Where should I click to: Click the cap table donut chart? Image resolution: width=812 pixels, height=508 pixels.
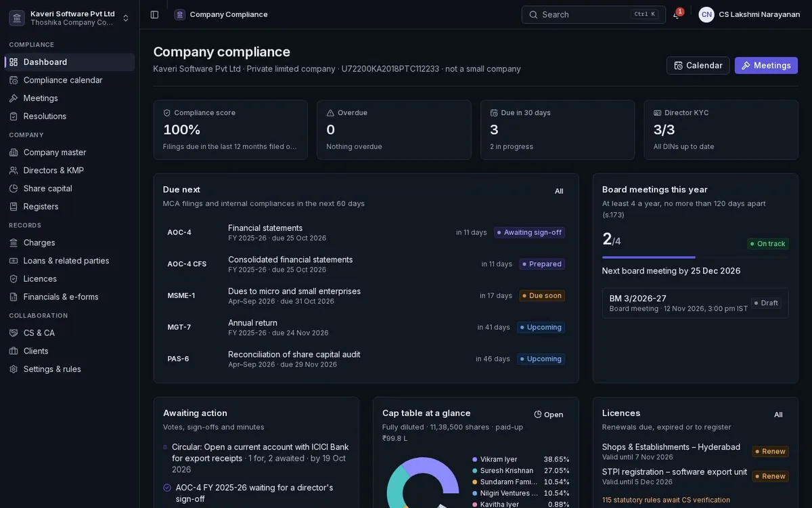(423, 484)
